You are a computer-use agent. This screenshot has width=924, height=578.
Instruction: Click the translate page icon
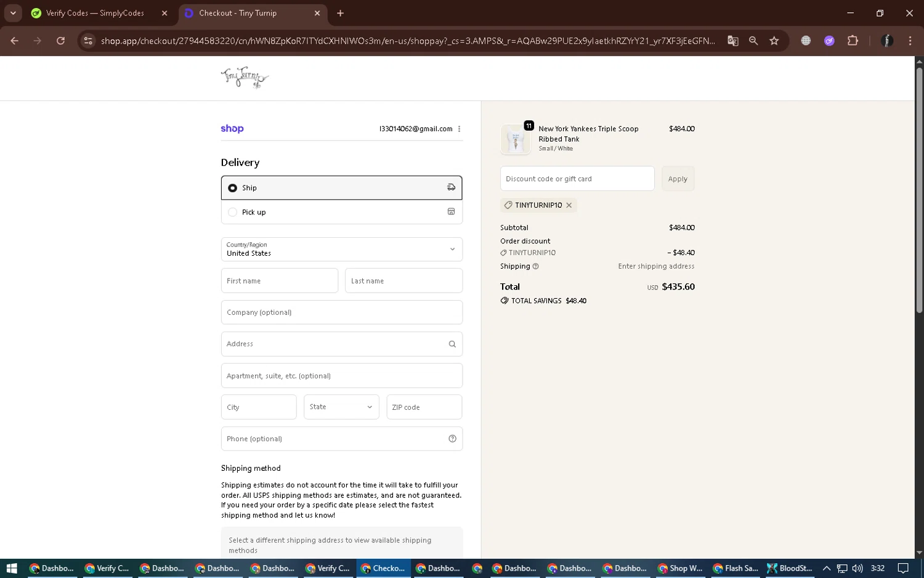coord(732,41)
